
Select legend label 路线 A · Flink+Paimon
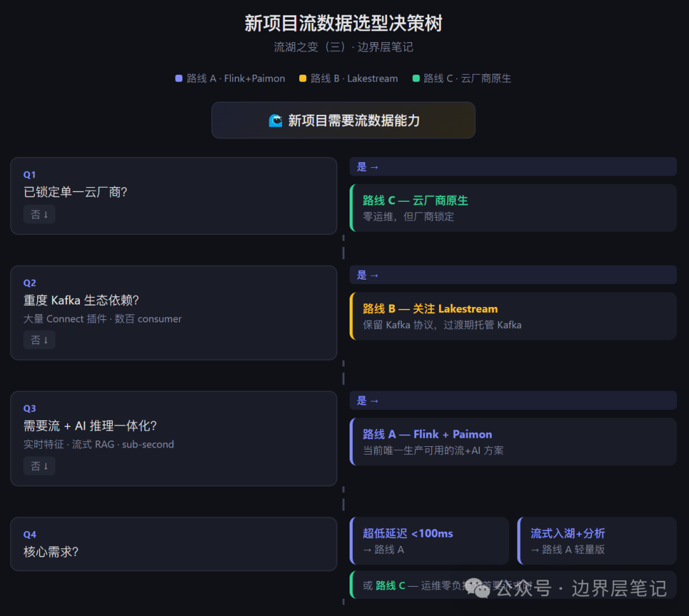pos(235,79)
